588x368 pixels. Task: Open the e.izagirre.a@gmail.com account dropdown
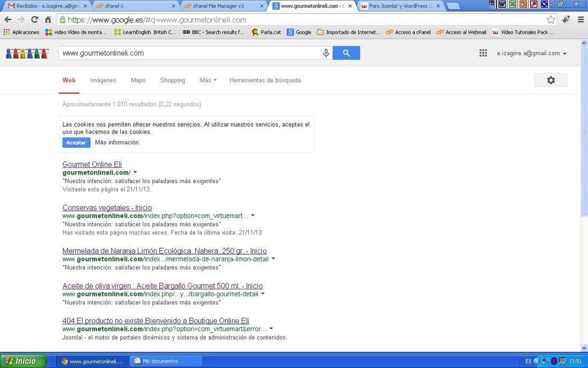click(531, 53)
